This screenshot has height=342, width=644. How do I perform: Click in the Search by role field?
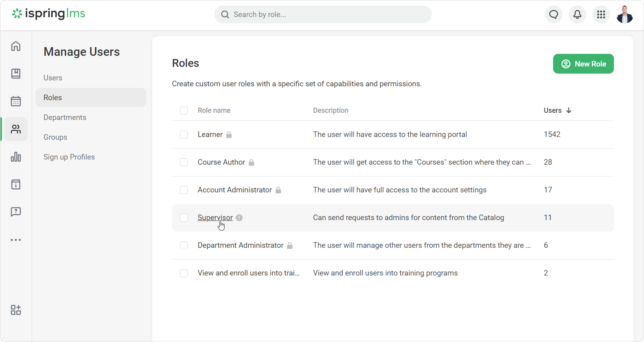(323, 15)
